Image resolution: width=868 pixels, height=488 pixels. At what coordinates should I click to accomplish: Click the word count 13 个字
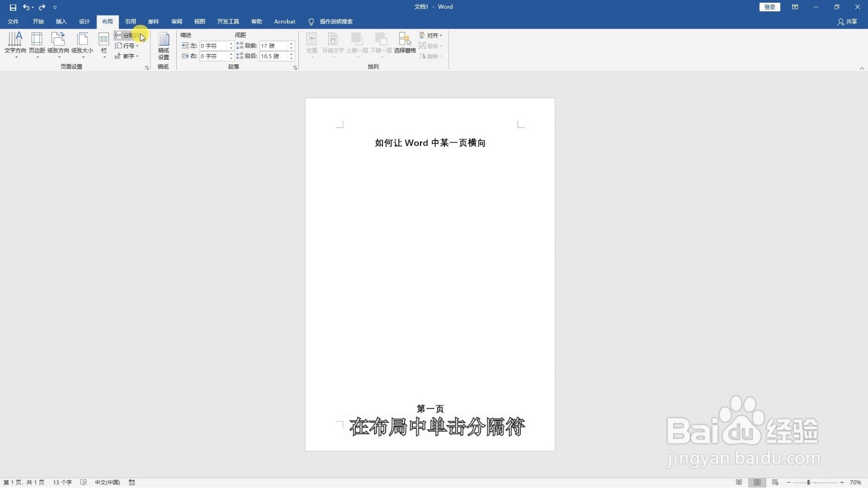62,483
